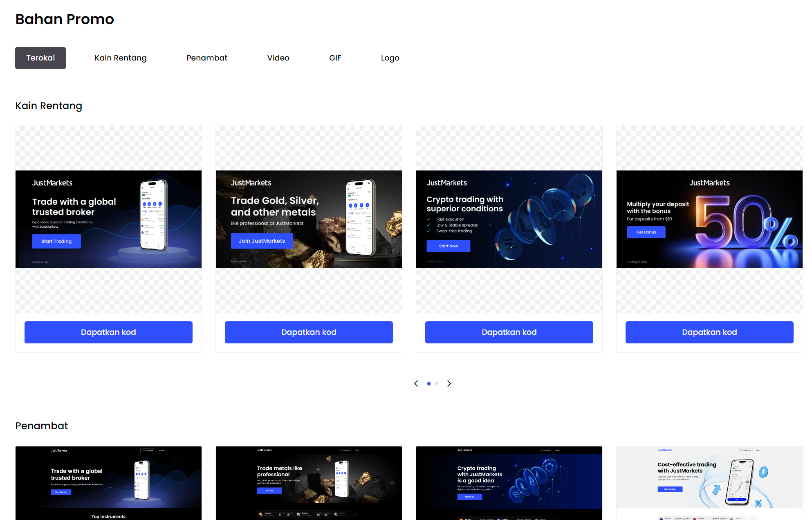Open the Trade metals like professional landing thumbnail
This screenshot has height=520, width=812.
pyautogui.click(x=309, y=482)
